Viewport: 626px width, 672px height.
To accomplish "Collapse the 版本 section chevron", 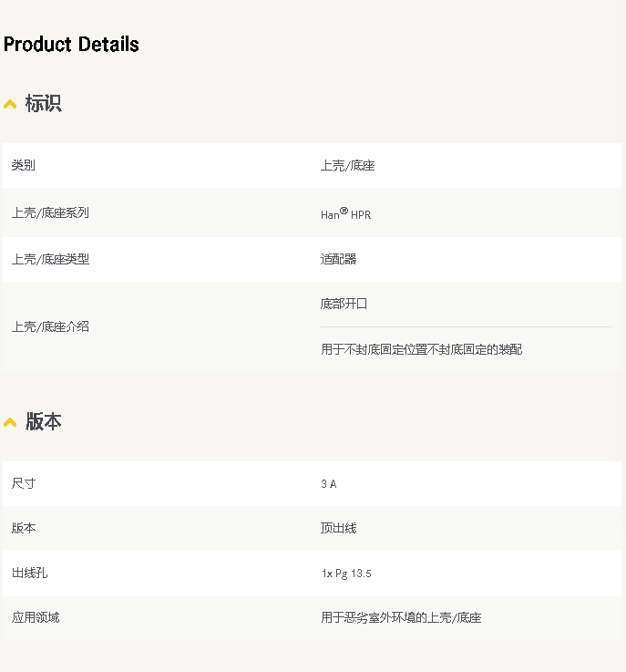I will pyautogui.click(x=10, y=422).
